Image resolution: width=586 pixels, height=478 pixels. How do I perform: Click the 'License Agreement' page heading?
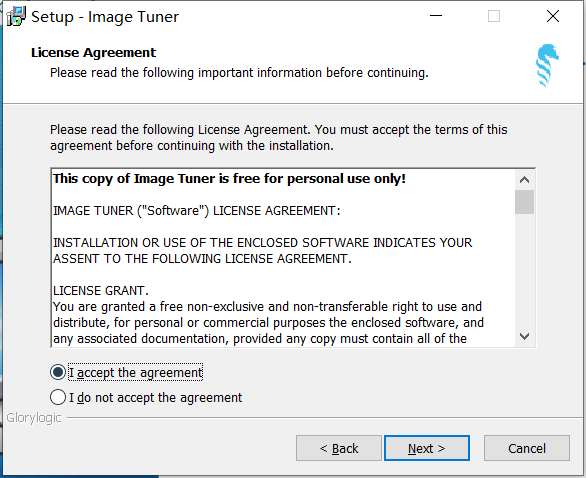(x=93, y=52)
